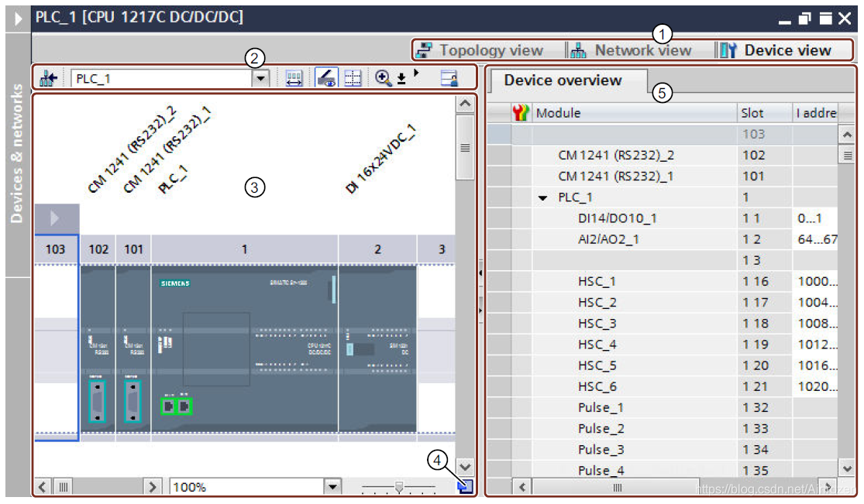
Task: Select the HSC_1 row
Action: coord(663,282)
